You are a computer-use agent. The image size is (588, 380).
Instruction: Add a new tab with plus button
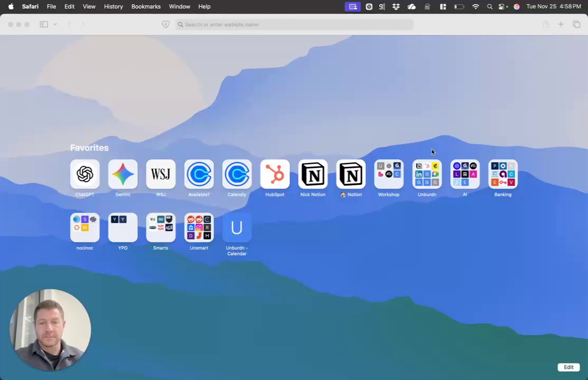[x=561, y=24]
